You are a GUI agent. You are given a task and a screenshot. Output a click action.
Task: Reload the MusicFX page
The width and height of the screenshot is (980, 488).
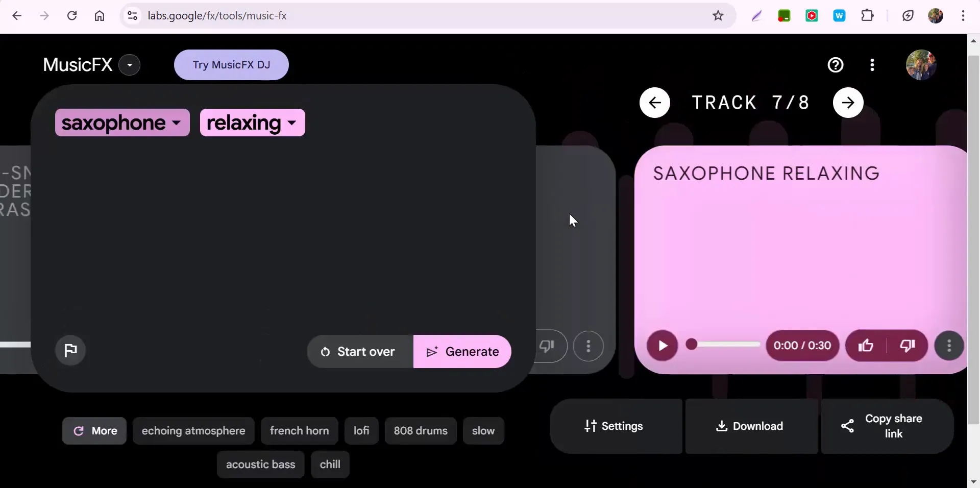(72, 16)
